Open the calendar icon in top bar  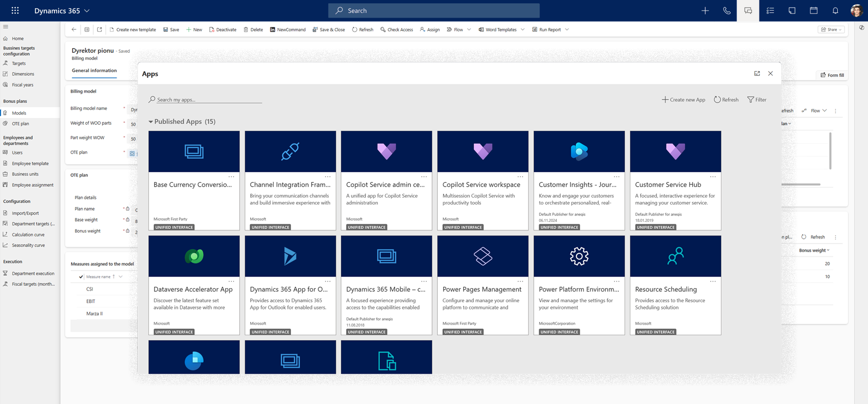click(814, 11)
